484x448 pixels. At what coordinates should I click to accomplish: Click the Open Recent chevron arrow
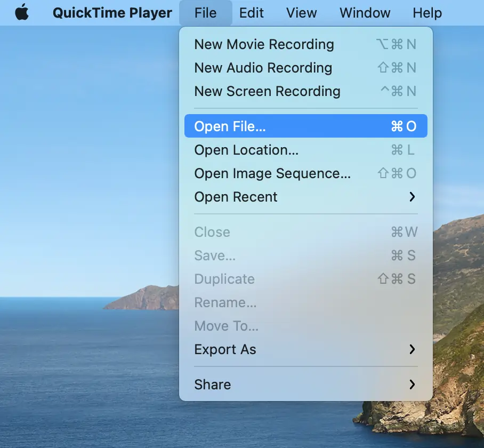(x=412, y=197)
